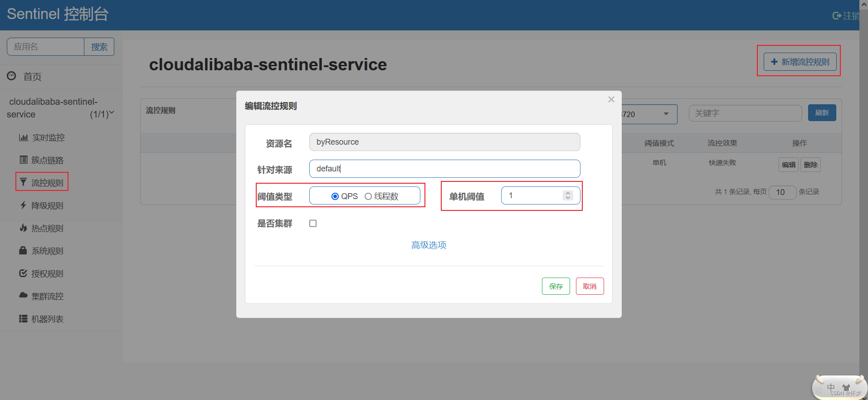The height and width of the screenshot is (400, 868).
Task: Click the bar chart icon for 实时监控
Action: (23, 137)
